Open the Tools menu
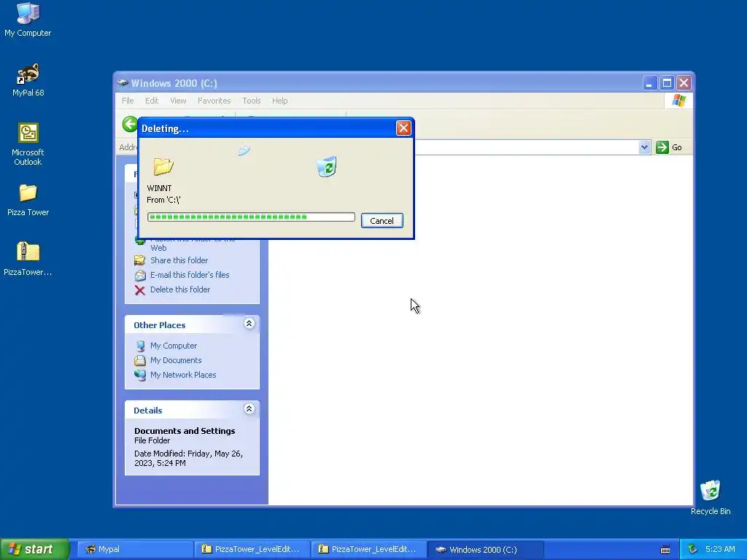 point(252,101)
